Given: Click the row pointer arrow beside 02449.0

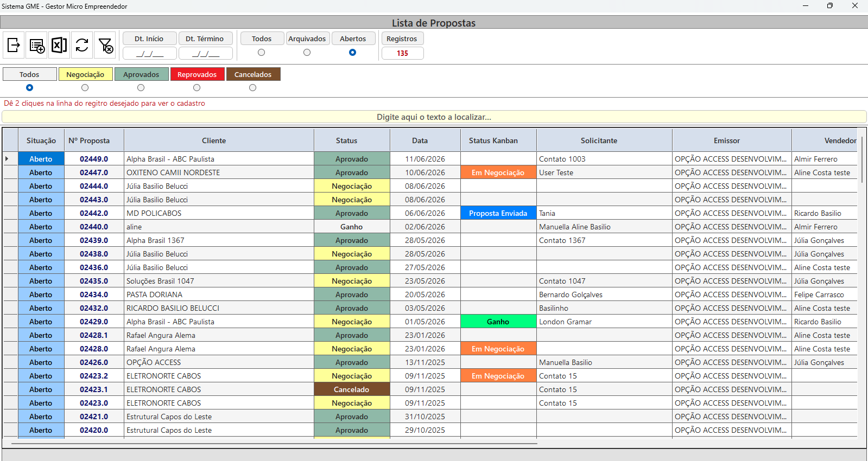Looking at the screenshot, I should 7,159.
